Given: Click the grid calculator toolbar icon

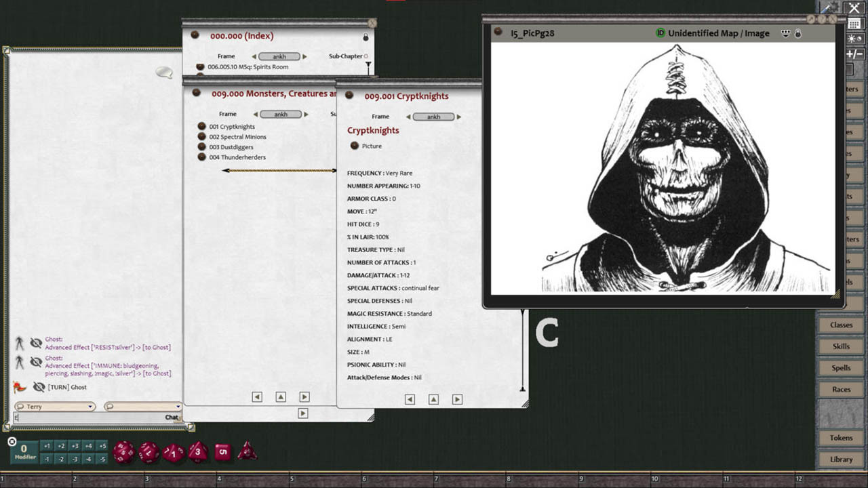Looking at the screenshot, I should click(x=855, y=22).
